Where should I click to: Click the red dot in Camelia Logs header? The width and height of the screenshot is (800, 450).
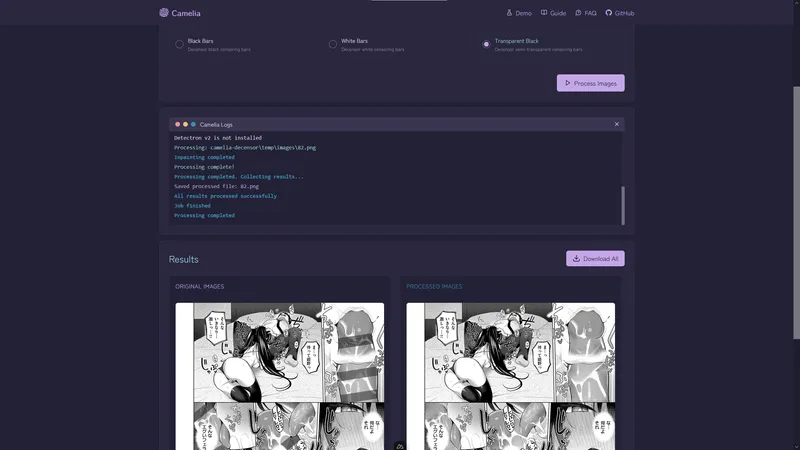point(178,124)
